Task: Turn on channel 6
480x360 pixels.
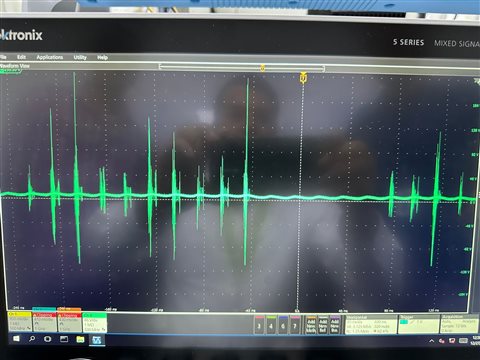Action: [x=283, y=325]
